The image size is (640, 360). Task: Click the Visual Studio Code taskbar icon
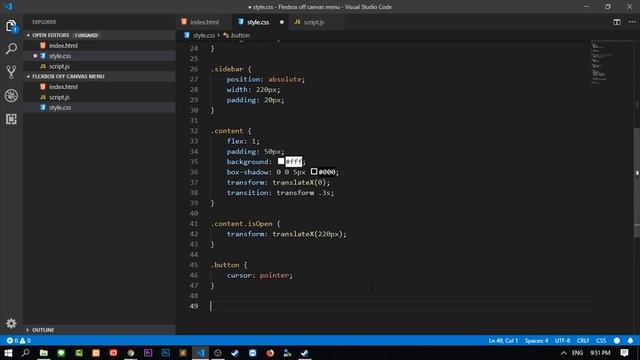click(200, 353)
